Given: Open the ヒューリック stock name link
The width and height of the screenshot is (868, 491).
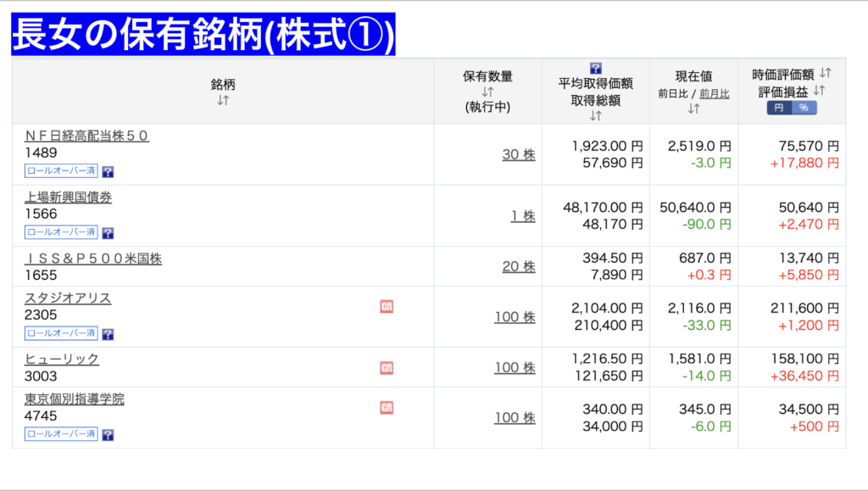Looking at the screenshot, I should tap(62, 359).
